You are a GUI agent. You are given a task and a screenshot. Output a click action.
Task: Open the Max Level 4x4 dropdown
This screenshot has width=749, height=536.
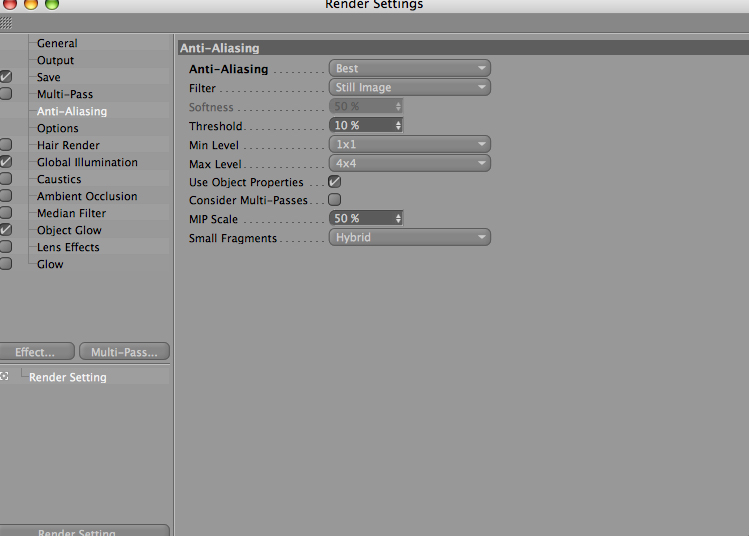(x=410, y=163)
